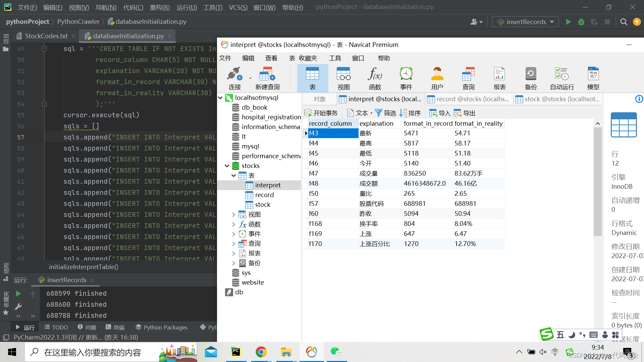Click the Windows Start button
This screenshot has width=644, height=362.
pos(12,352)
